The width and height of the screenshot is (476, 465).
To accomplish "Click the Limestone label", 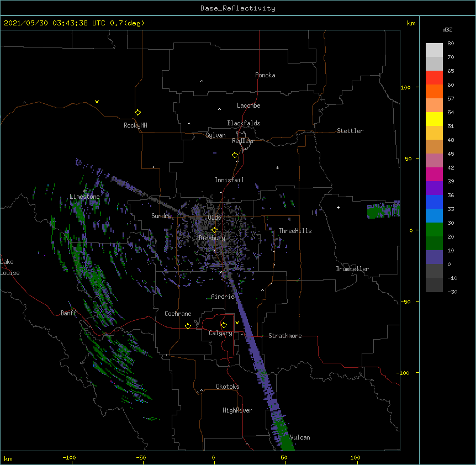I will [x=84, y=197].
